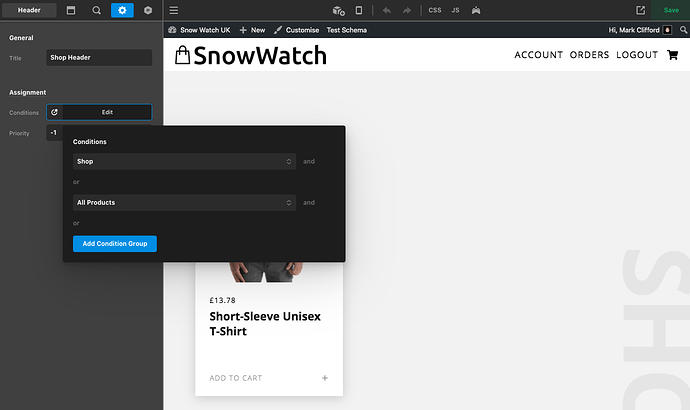Screen dimensions: 690x410
Task: Open the outline cube-with-gear icon
Action: pos(338,10)
